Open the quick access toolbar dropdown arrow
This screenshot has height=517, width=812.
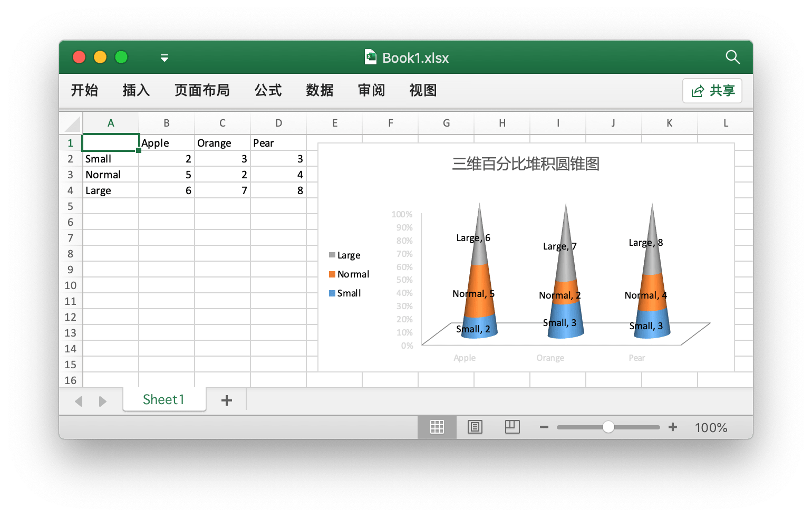pyautogui.click(x=165, y=58)
